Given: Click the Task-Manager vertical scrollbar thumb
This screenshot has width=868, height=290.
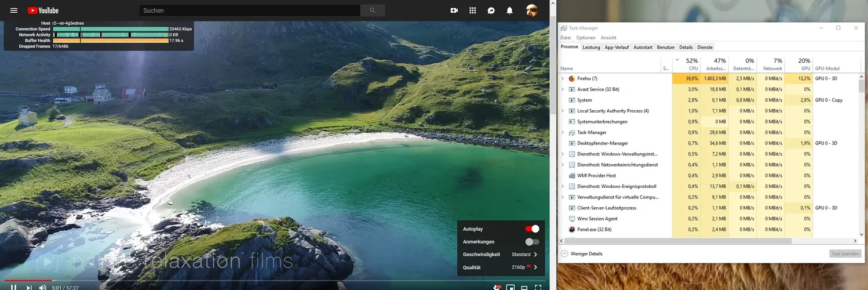Looking at the screenshot, I should [862, 86].
